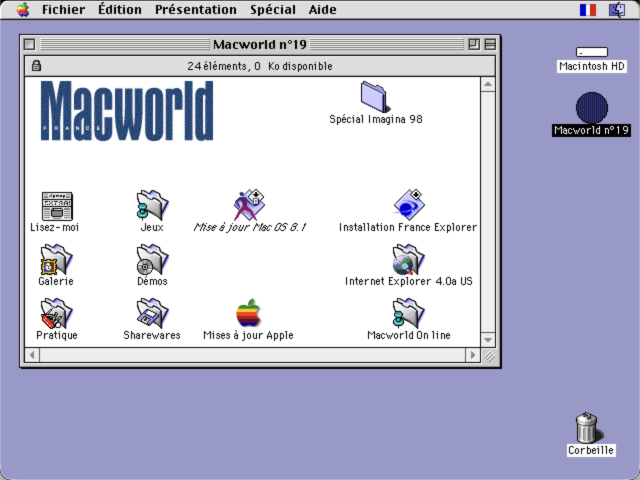The height and width of the screenshot is (480, 640).
Task: Click the horizontal scrollbar right arrow
Action: pyautogui.click(x=473, y=355)
